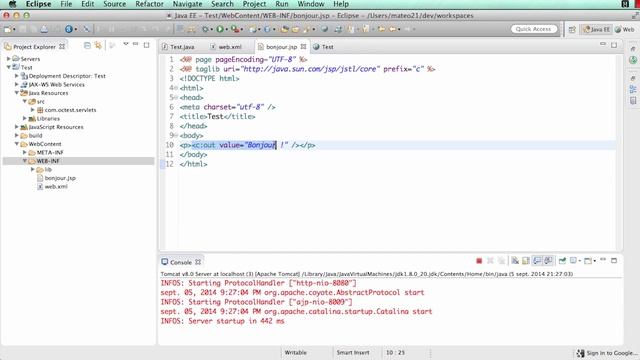Toggle scroll lock in Console
Image resolution: width=640 pixels, height=360 pixels.
pos(526,261)
